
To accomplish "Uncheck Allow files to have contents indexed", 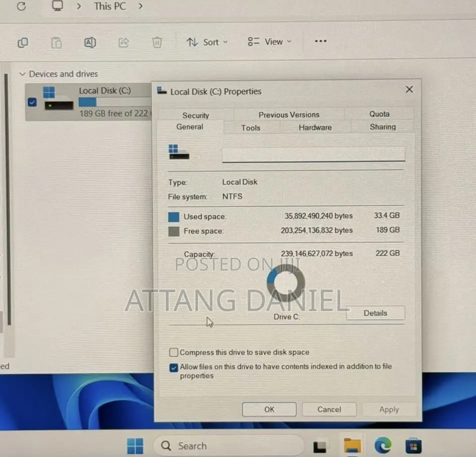I will pos(174,368).
